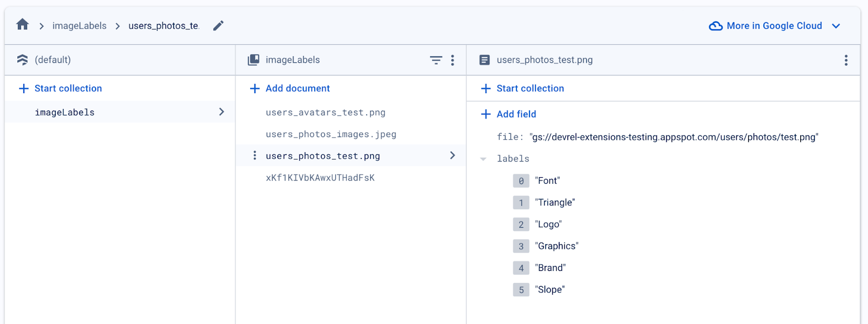Open the three-dot menu on the users_photos_test.png row
Viewport: 868px width, 324px height.
[255, 155]
